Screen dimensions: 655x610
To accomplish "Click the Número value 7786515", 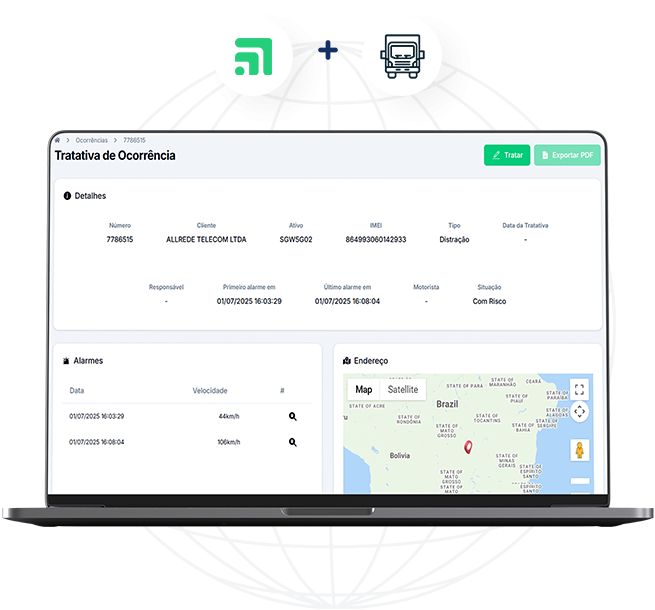I will pos(120,239).
